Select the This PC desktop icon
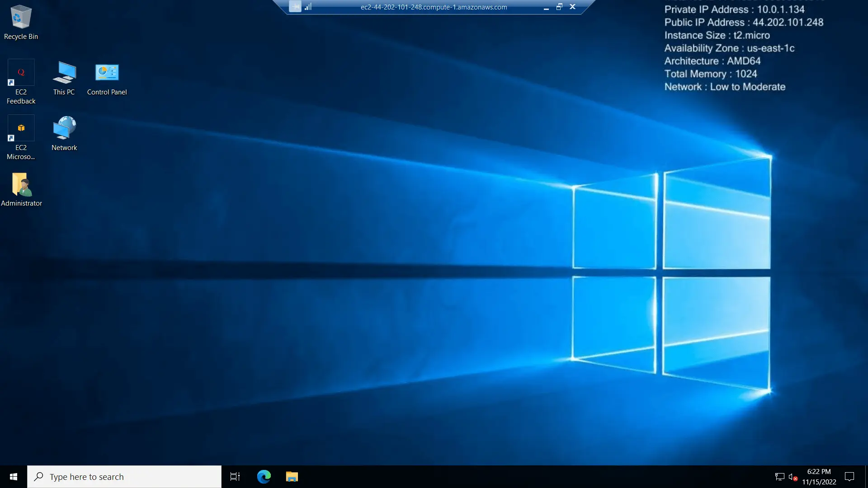 [64, 78]
